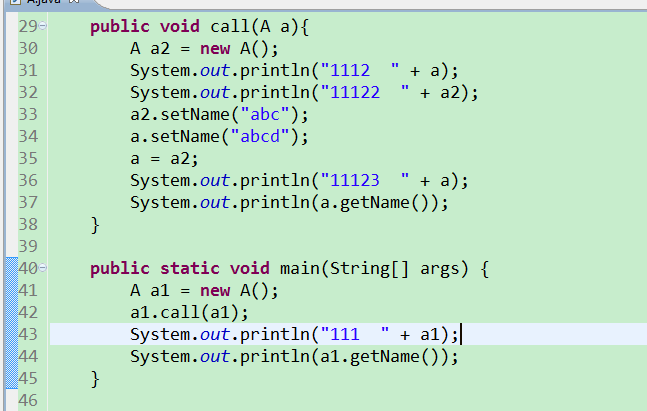The height and width of the screenshot is (411, 647).
Task: Click the string "11123 " on line 36
Action: 365,180
